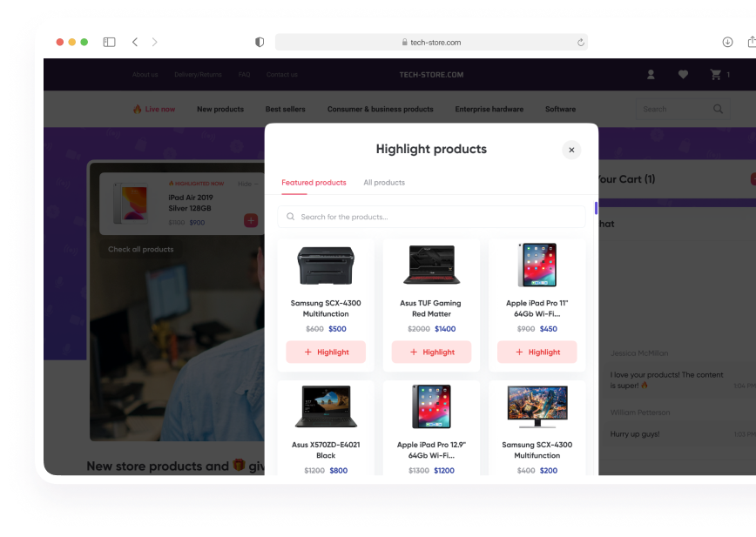The width and height of the screenshot is (756, 537).
Task: Reload the page via address bar icon
Action: 580,43
